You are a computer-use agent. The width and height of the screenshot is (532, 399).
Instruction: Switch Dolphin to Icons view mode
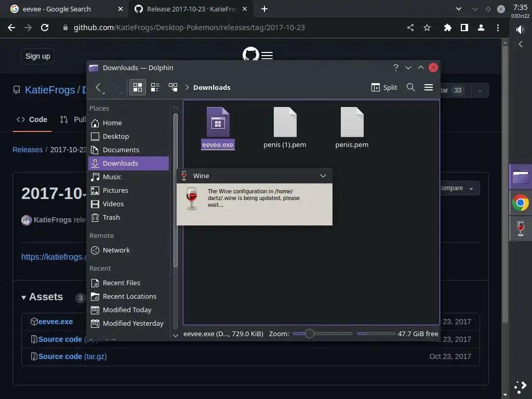[x=137, y=87]
